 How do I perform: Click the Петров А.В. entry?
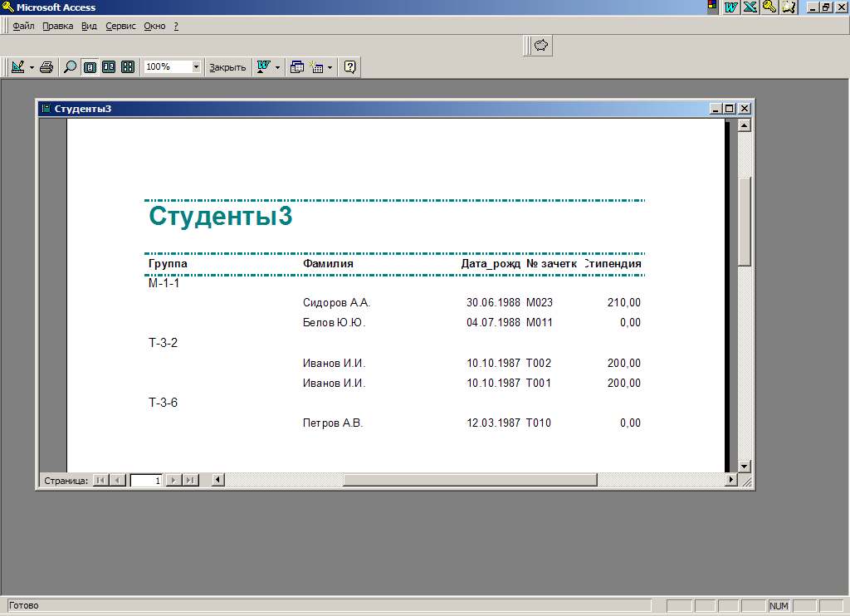tap(333, 423)
